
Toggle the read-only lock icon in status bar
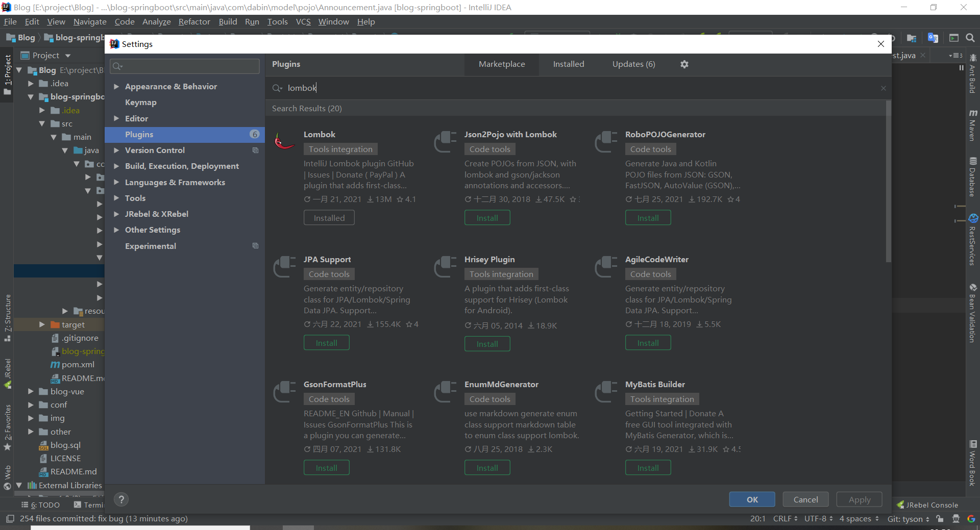tap(940, 519)
